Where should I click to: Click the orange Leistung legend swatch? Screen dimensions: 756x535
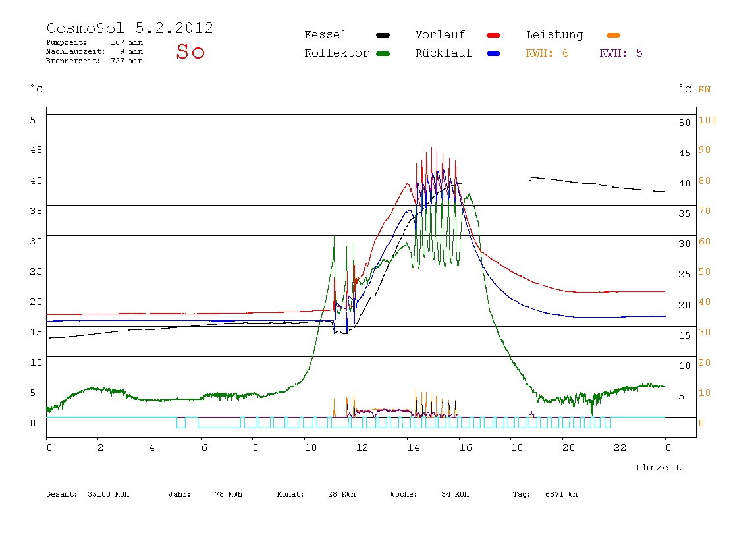point(613,35)
